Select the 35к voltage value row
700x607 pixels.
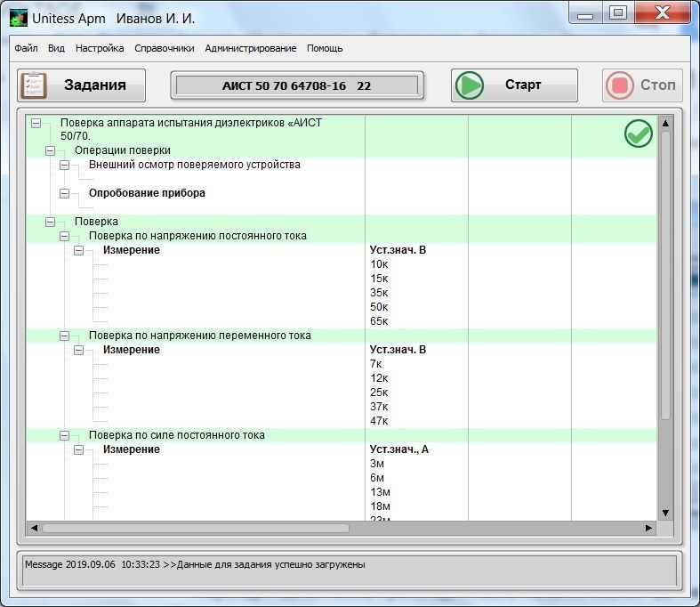pyautogui.click(x=379, y=293)
